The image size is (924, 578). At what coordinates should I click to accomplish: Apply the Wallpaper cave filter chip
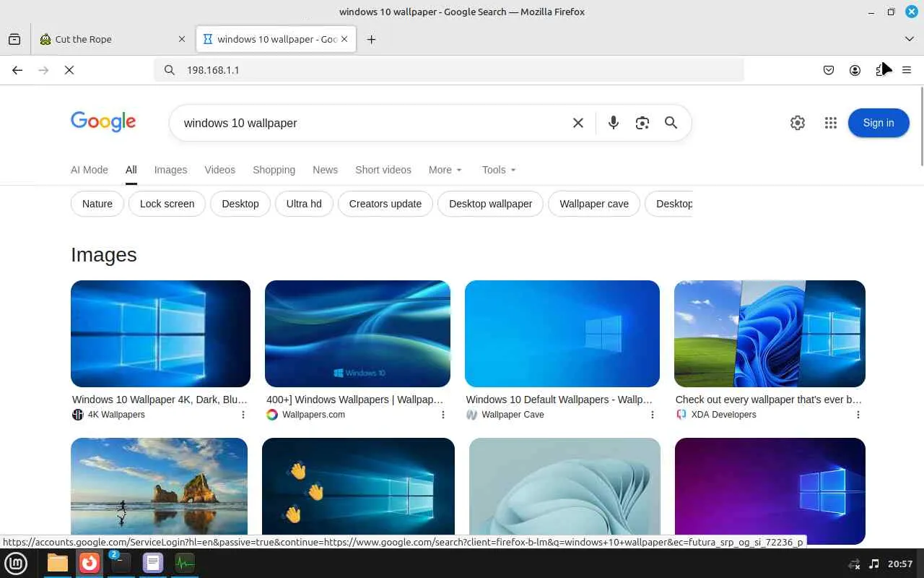[x=594, y=204]
